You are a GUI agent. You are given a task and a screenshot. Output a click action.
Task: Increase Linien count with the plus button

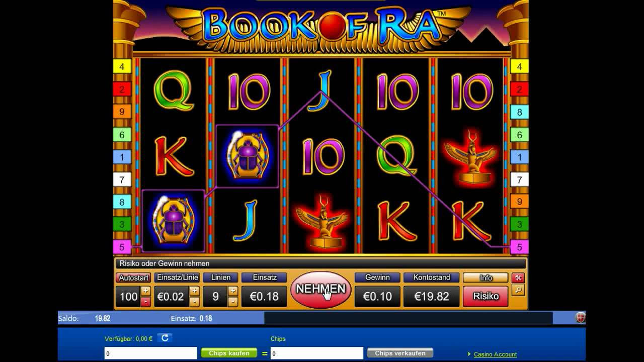point(232,291)
